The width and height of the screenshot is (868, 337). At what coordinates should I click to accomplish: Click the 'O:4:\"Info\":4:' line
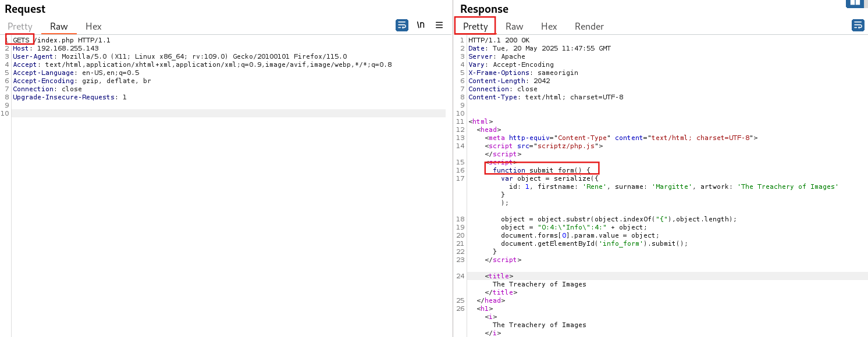tap(574, 227)
